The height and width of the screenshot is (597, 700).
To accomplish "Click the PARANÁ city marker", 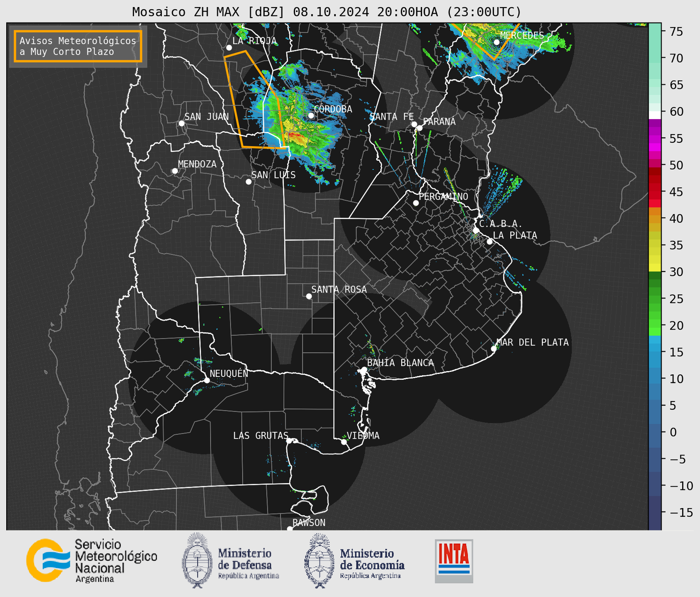I will (420, 128).
